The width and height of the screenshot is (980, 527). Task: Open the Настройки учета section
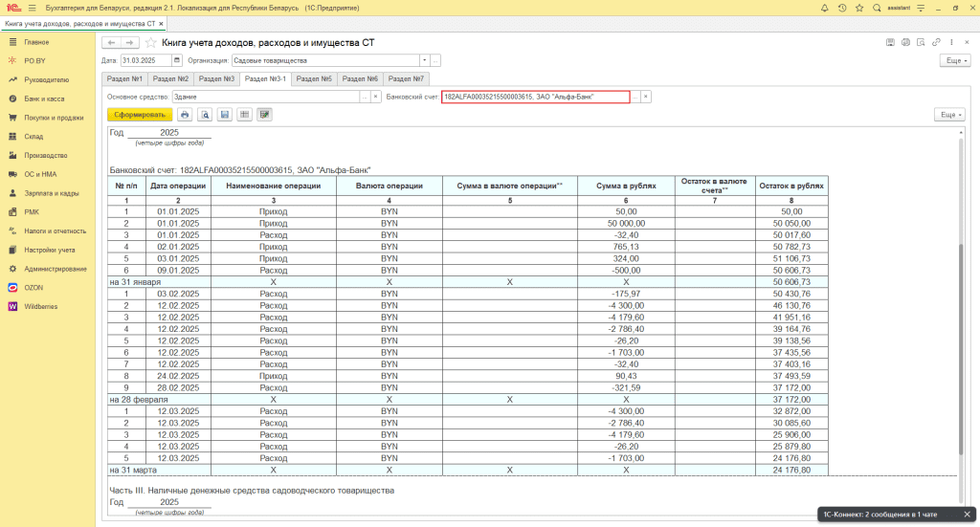50,250
